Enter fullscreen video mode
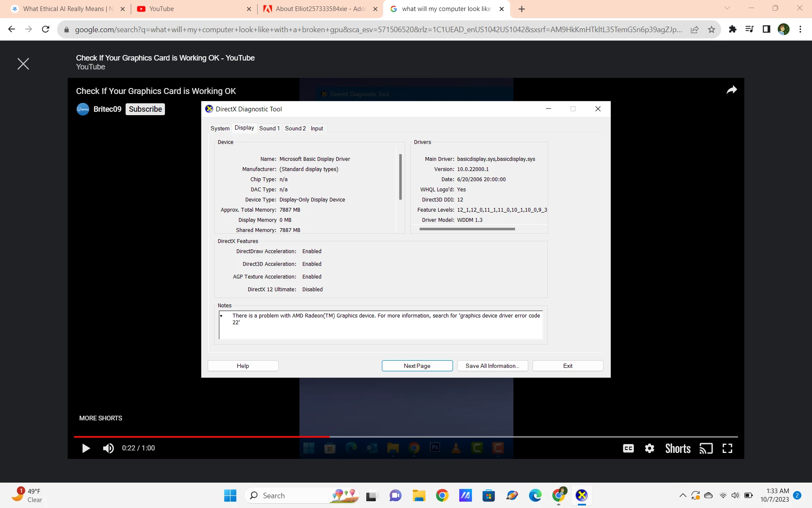The image size is (812, 508). tap(727, 448)
